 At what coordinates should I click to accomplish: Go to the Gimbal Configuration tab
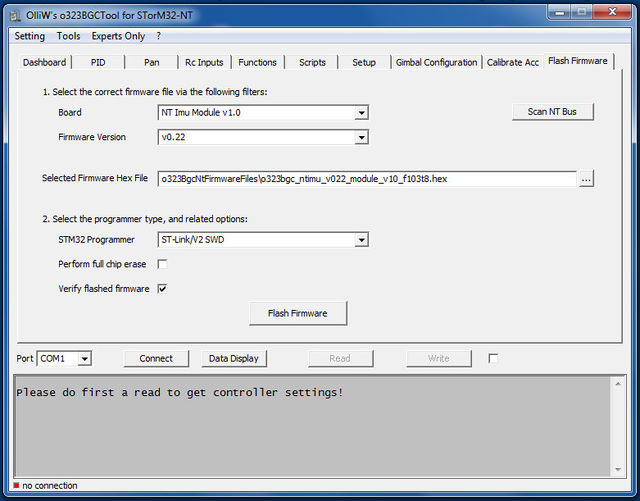[x=436, y=62]
